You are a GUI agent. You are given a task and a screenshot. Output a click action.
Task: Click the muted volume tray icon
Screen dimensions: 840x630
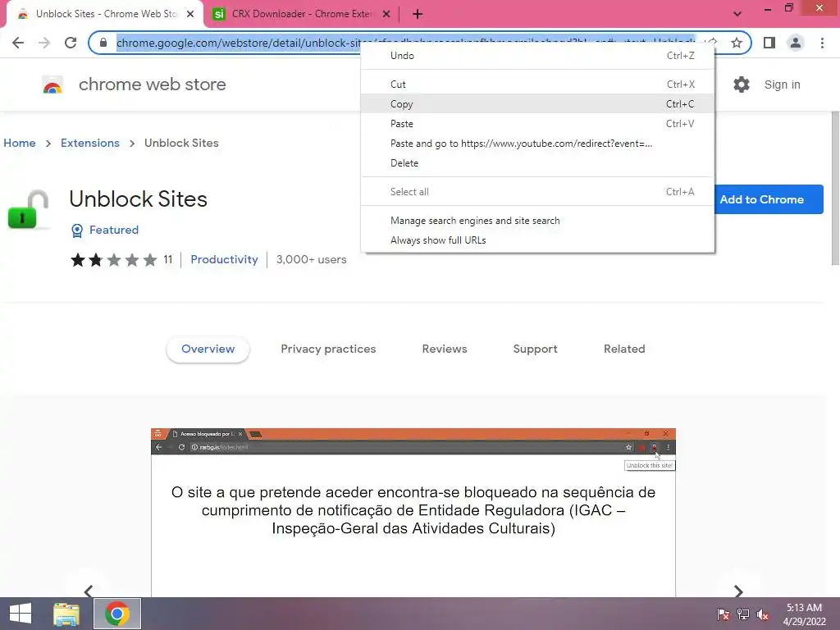762,614
